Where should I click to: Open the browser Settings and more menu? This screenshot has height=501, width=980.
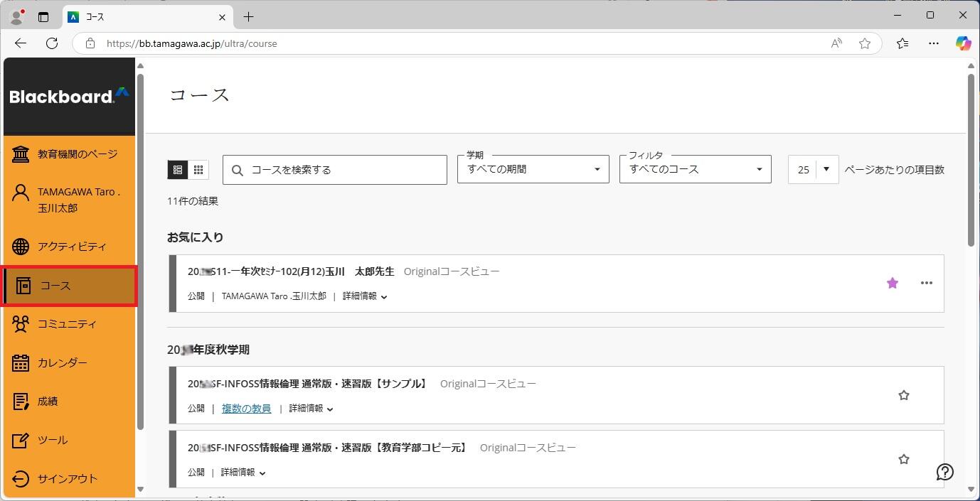(x=934, y=43)
